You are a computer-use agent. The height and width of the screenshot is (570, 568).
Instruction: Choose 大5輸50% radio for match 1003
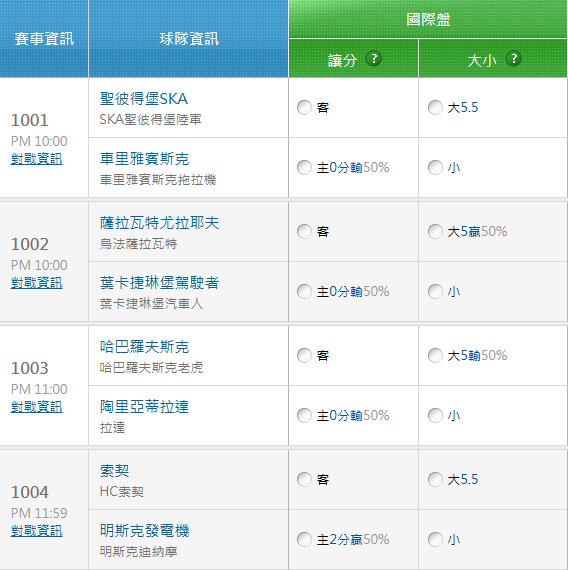click(435, 356)
